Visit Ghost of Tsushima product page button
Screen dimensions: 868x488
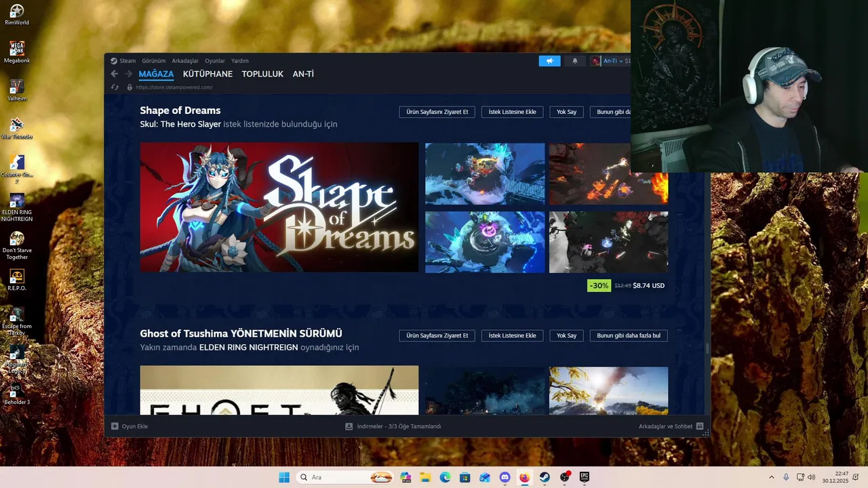pos(437,335)
